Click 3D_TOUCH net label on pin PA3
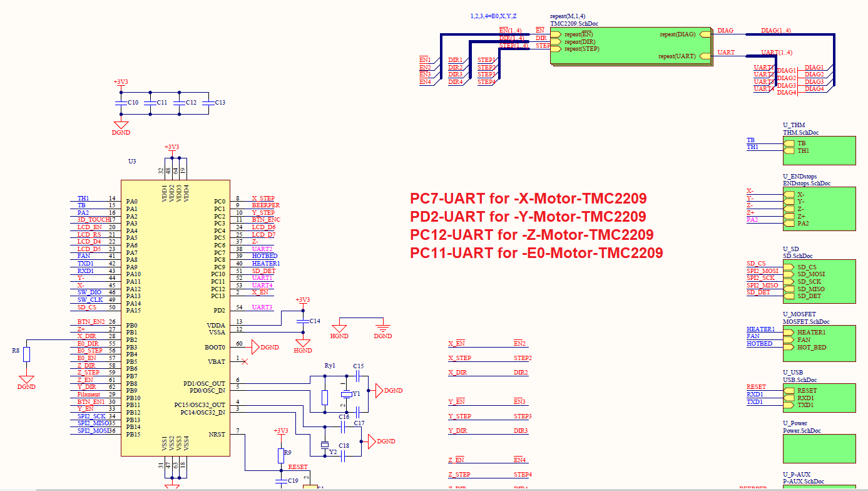Screen dimensions: 868x491 [92, 220]
